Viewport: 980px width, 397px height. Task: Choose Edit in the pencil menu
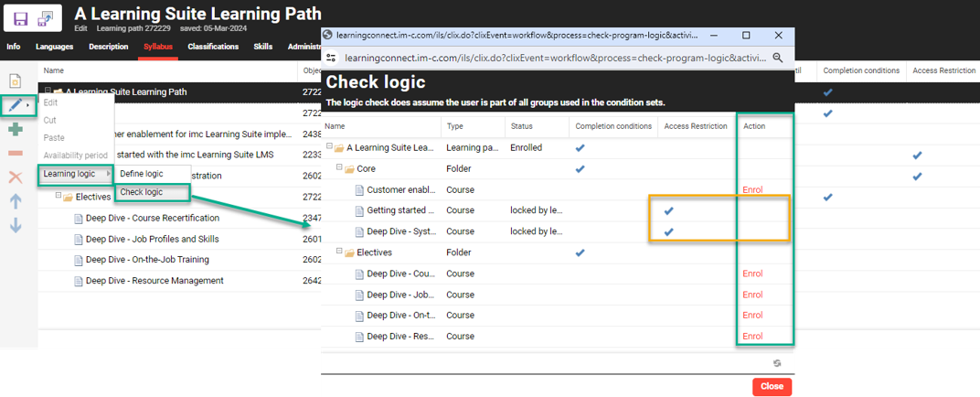pyautogui.click(x=50, y=102)
